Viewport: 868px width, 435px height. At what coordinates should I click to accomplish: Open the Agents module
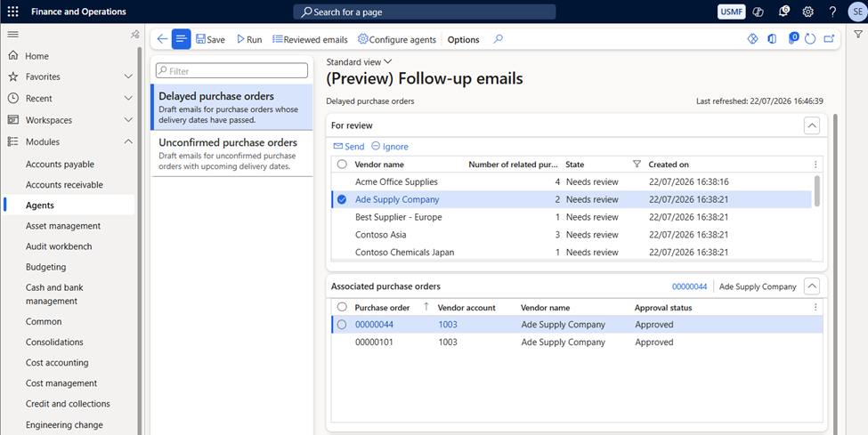(40, 205)
